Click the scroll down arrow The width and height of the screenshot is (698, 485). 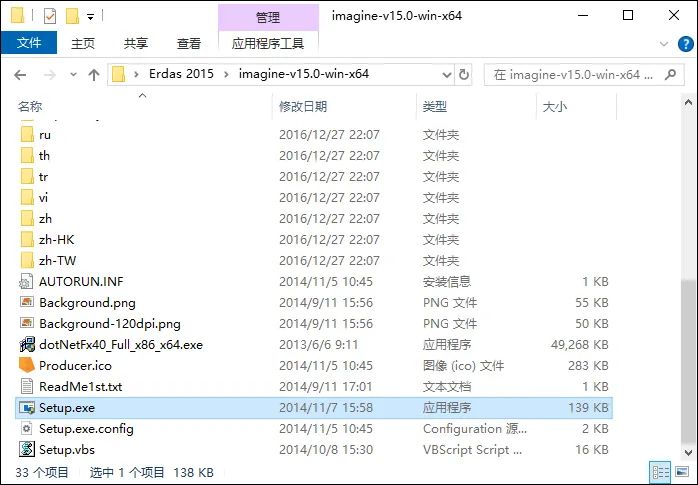[688, 453]
